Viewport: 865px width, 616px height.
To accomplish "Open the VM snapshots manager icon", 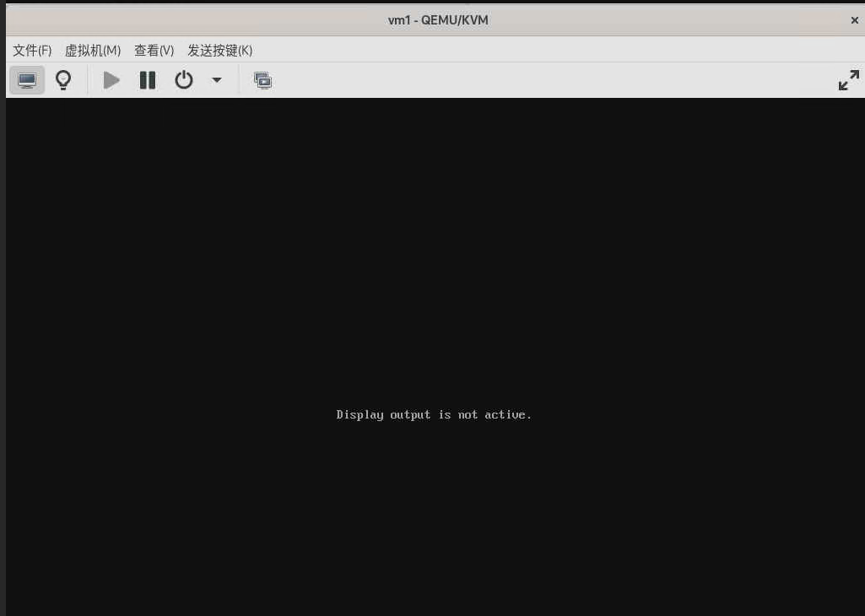I will (262, 80).
